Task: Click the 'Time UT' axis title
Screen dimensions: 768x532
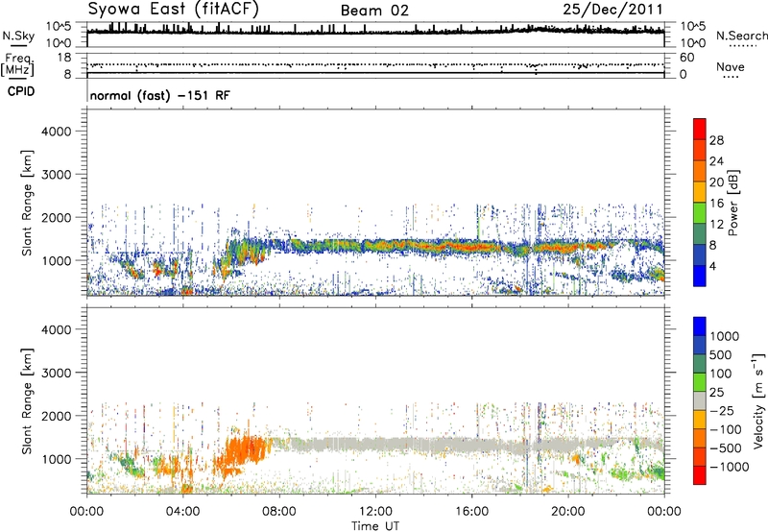Action: [x=375, y=526]
